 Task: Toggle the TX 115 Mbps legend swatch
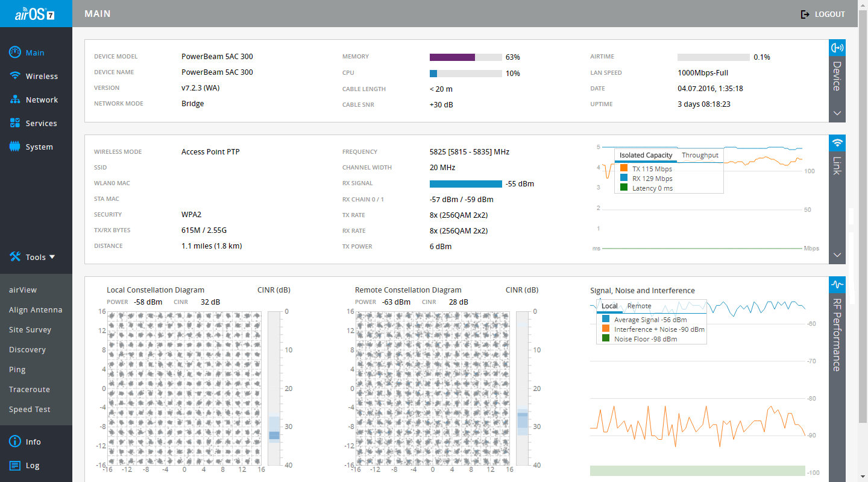624,169
